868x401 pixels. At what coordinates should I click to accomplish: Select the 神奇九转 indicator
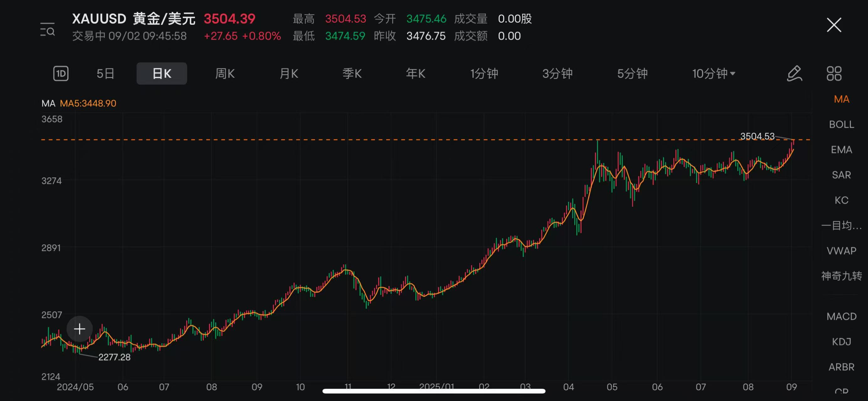pyautogui.click(x=841, y=276)
